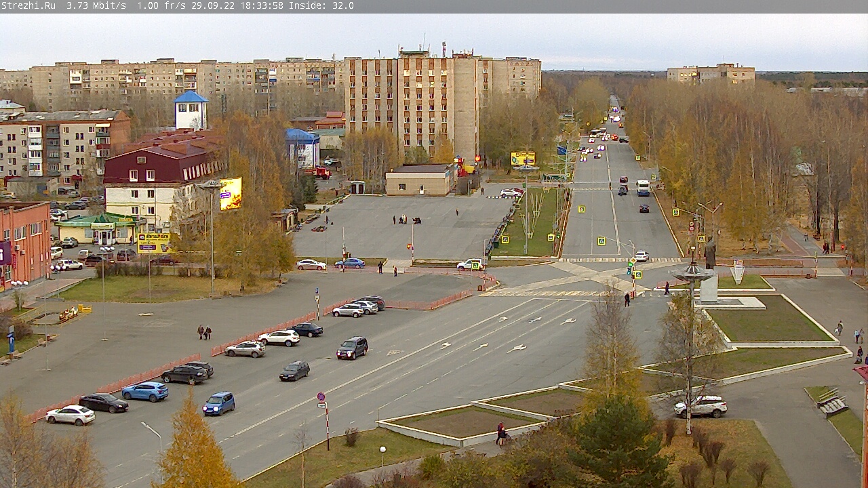Select the 3.73 Mbit/s bitrate readout
The height and width of the screenshot is (488, 868).
pyautogui.click(x=96, y=5)
